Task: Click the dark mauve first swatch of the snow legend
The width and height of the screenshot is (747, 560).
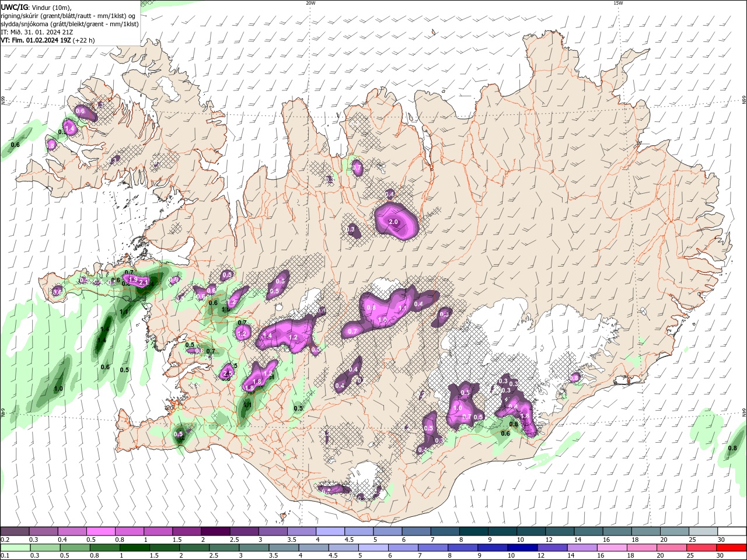Action: click(x=15, y=531)
